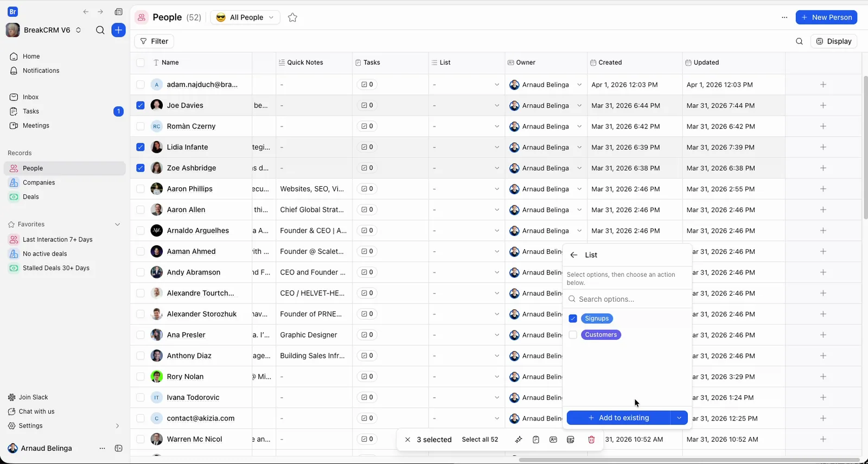The image size is (868, 464).
Task: Open the Inbox sidebar item
Action: click(31, 97)
